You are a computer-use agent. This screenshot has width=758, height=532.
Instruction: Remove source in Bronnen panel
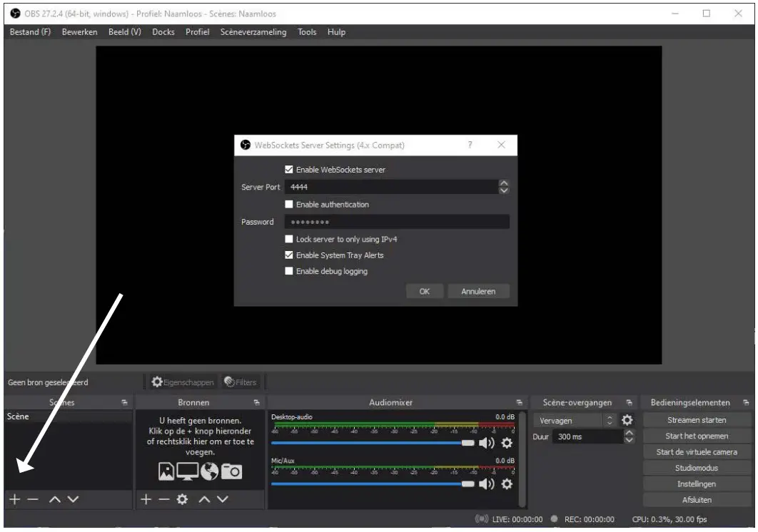tap(164, 499)
